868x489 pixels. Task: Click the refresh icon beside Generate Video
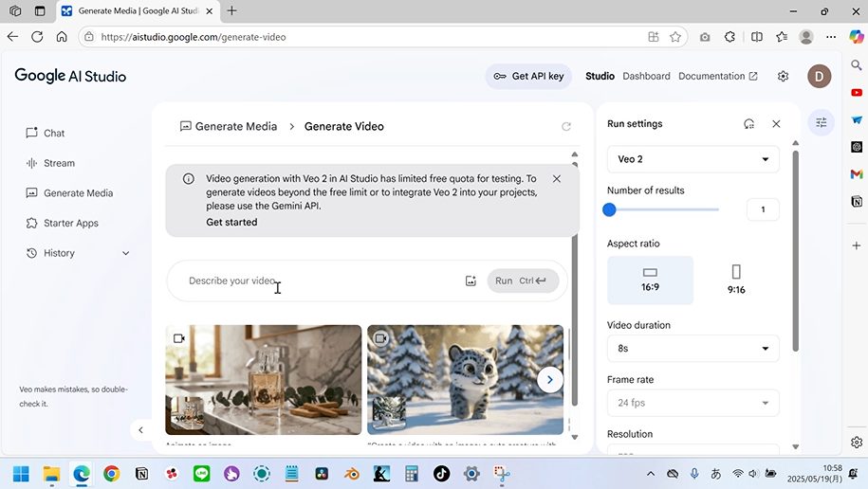566,127
